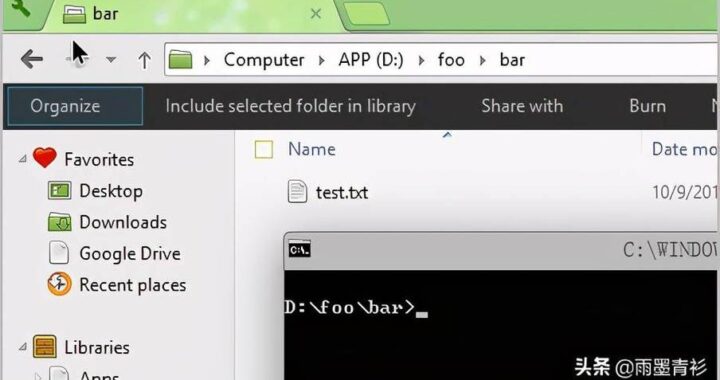Open recent locations dropdown arrow
The width and height of the screenshot is (720, 380).
click(x=111, y=59)
